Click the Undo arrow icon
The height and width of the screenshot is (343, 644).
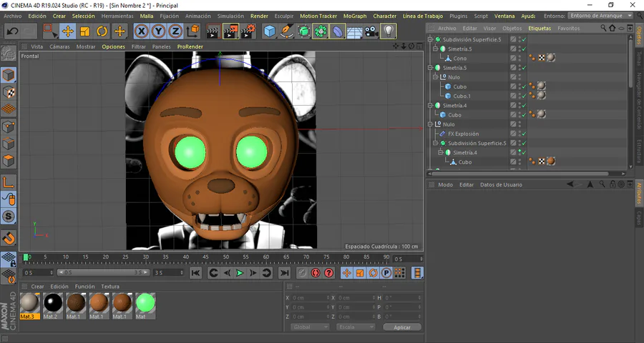(x=13, y=31)
